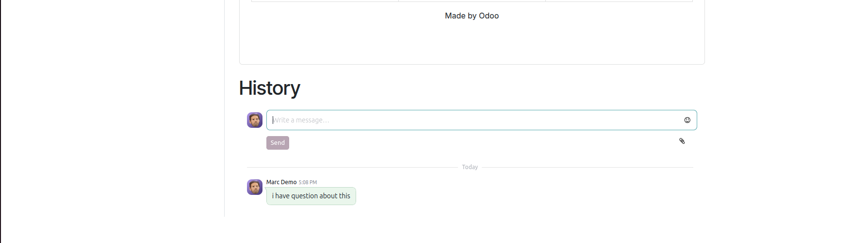Click the Today date separator
The width and height of the screenshot is (868, 243).
point(470,167)
